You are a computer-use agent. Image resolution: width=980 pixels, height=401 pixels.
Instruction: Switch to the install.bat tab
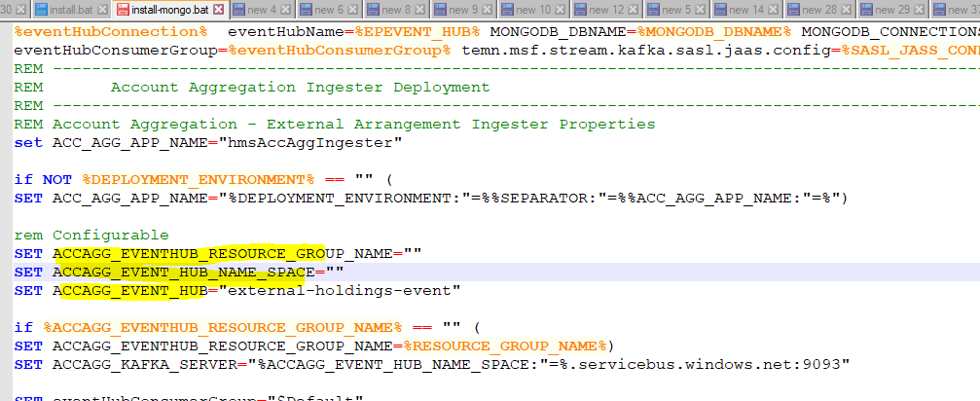tap(71, 10)
